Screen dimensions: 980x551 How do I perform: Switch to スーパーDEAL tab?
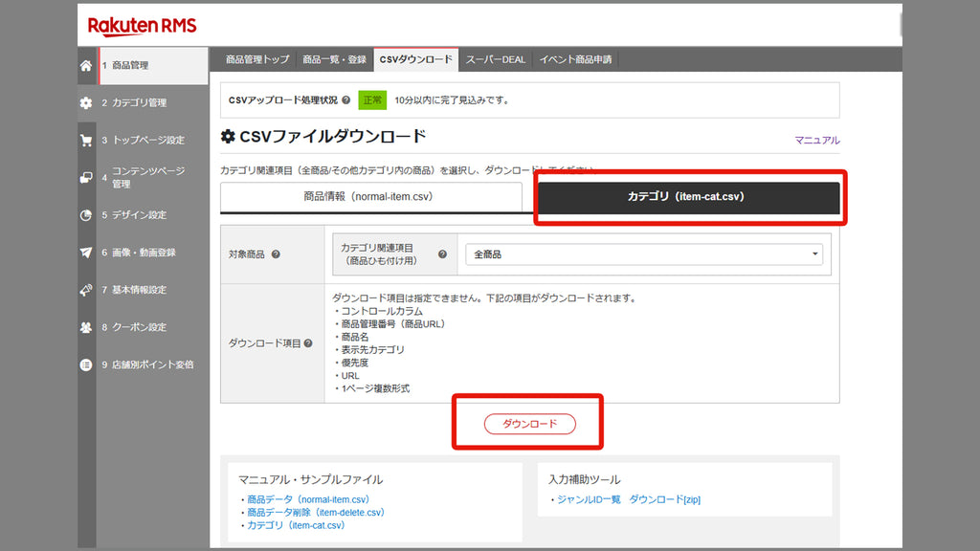496,59
